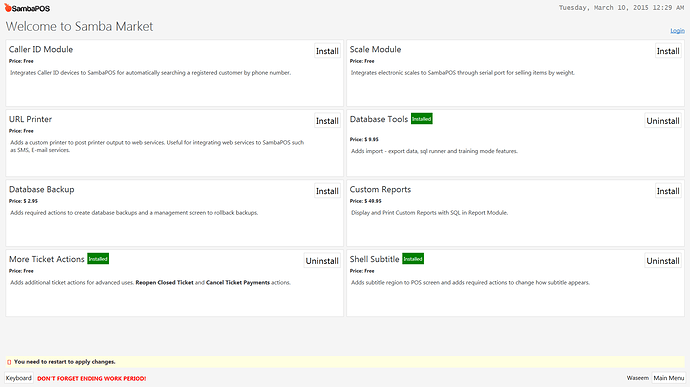Viewport: 690px width, 387px height.
Task: Go to the Main Menu
Action: point(668,378)
